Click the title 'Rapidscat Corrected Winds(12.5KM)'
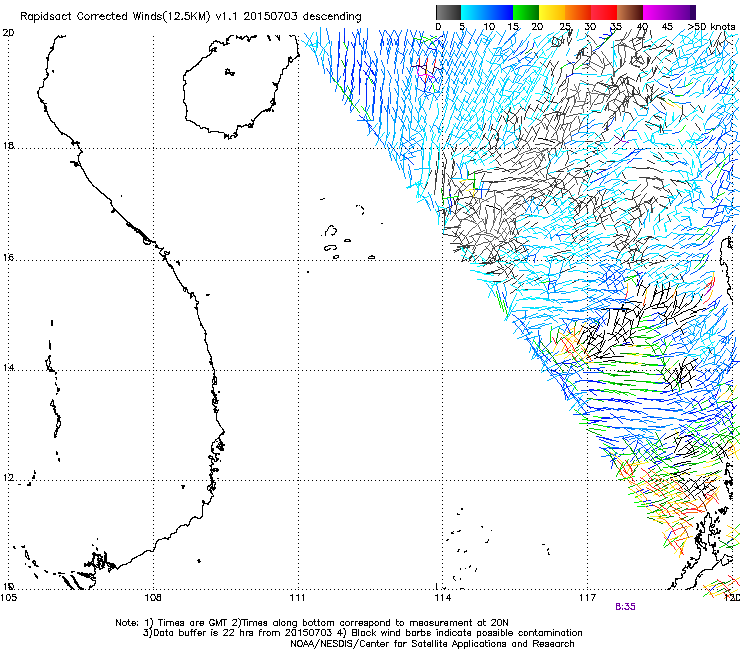The image size is (740, 650). (115, 17)
